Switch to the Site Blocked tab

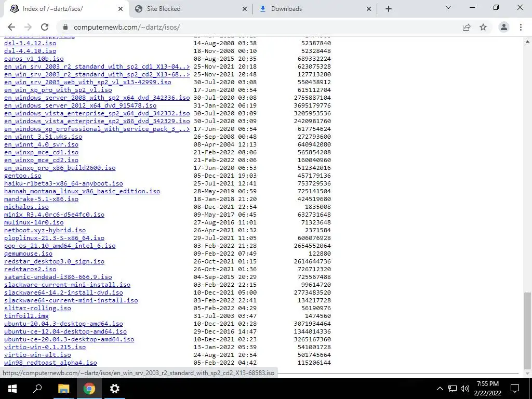click(191, 9)
